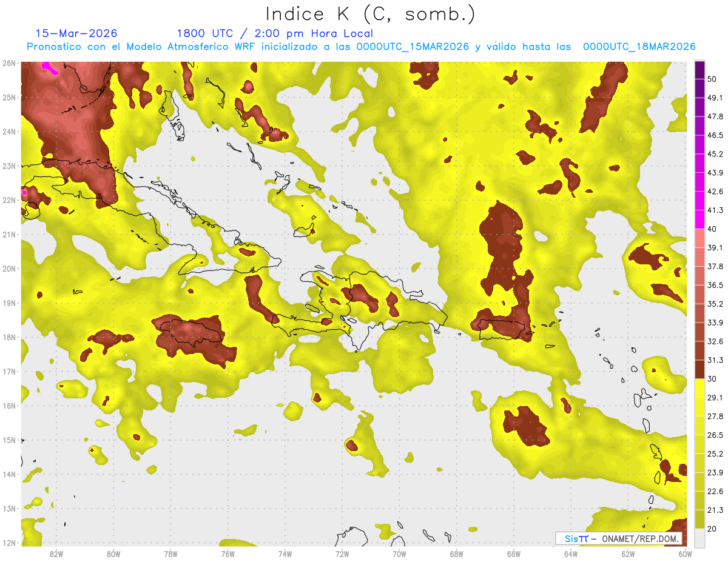728x562 pixels.
Task: Click the 76W longitude label
Action: click(x=227, y=554)
